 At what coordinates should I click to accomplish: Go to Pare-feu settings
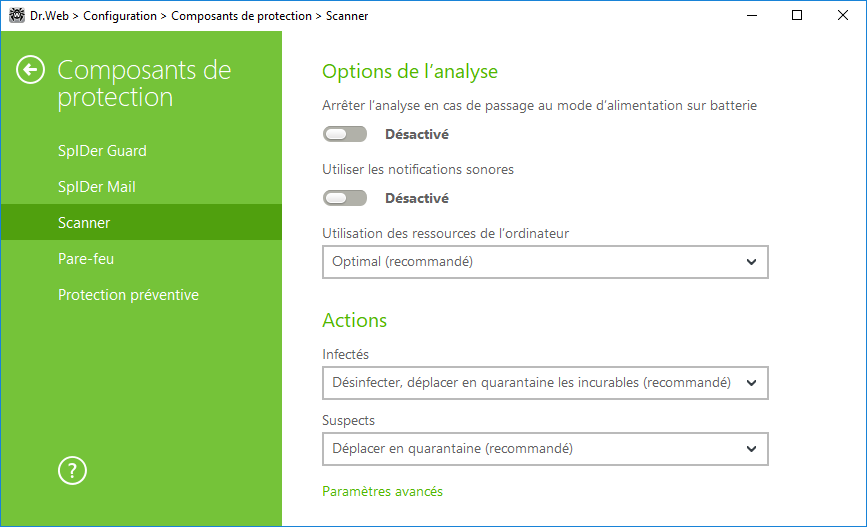[x=86, y=259]
